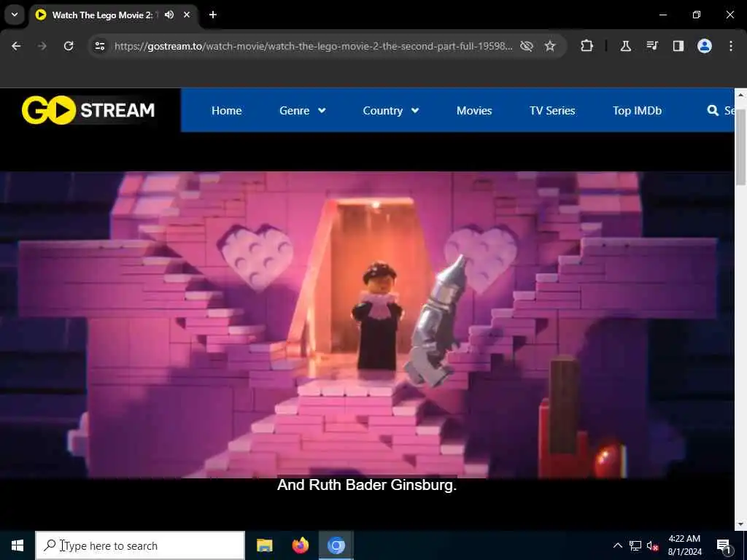Image resolution: width=747 pixels, height=560 pixels.
Task: Open the Windows Start menu
Action: pyautogui.click(x=18, y=545)
